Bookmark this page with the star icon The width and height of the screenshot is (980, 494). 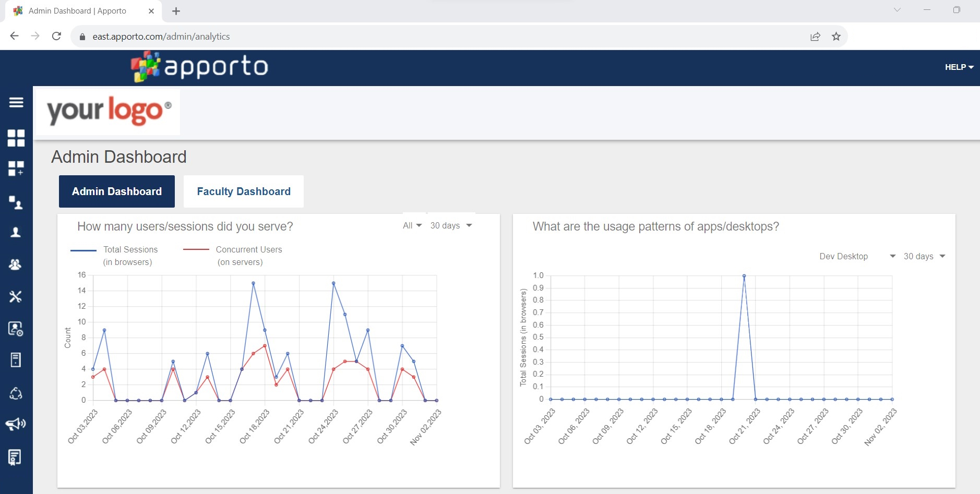(836, 37)
